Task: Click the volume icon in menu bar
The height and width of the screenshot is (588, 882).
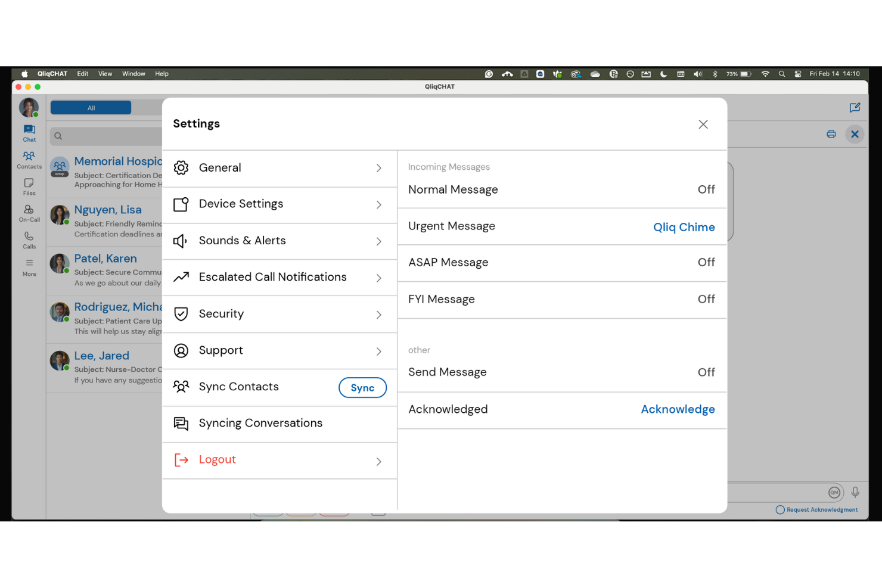Action: coord(698,74)
